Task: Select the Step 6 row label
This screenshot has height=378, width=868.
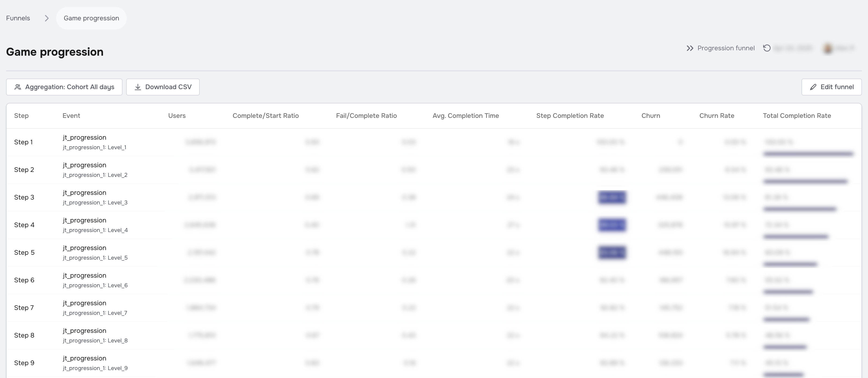Action: pyautogui.click(x=24, y=280)
